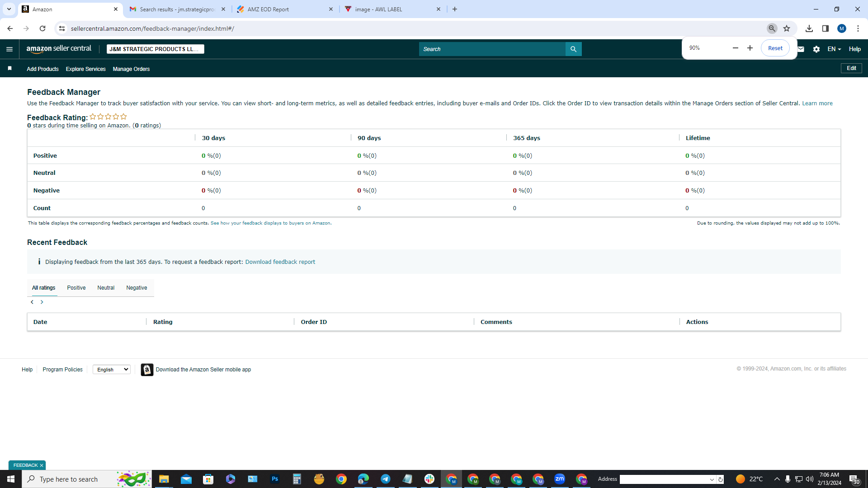The width and height of the screenshot is (868, 488).
Task: Open the Chrome three-dot menu
Action: (858, 28)
